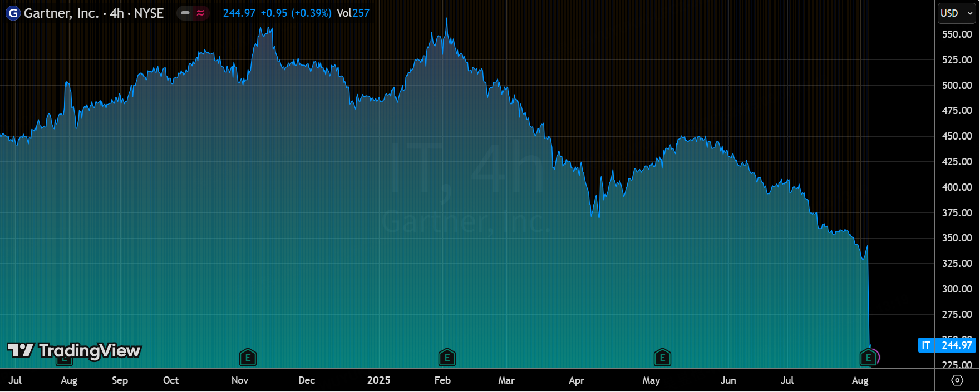Click the +0.95 (+0.39%) change value
This screenshot has height=392, width=980.
(296, 13)
